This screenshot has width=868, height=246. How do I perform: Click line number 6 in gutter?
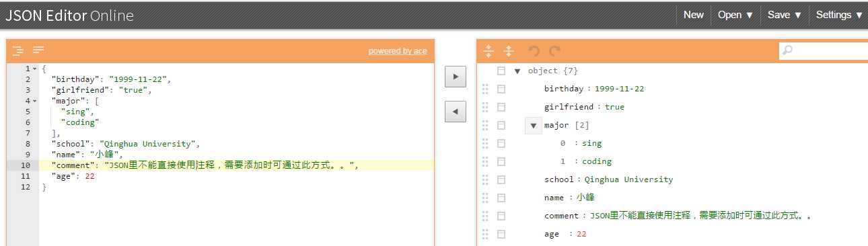28,122
